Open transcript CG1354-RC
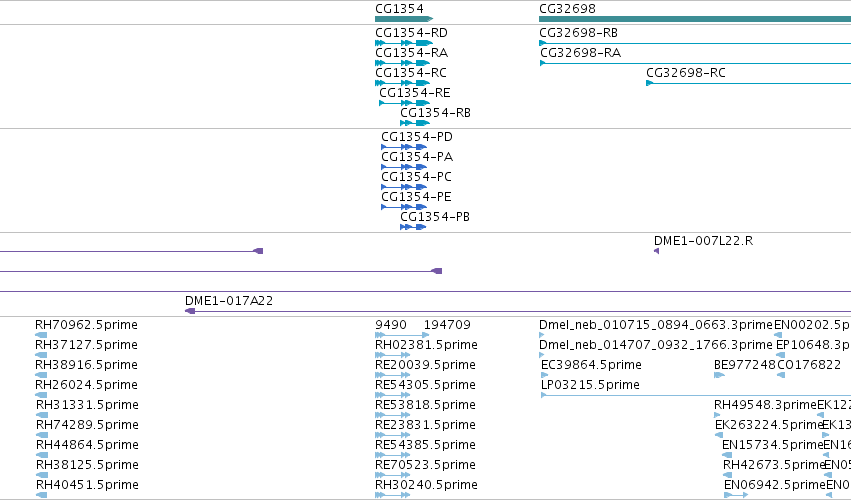The width and height of the screenshot is (851, 500). click(411, 73)
